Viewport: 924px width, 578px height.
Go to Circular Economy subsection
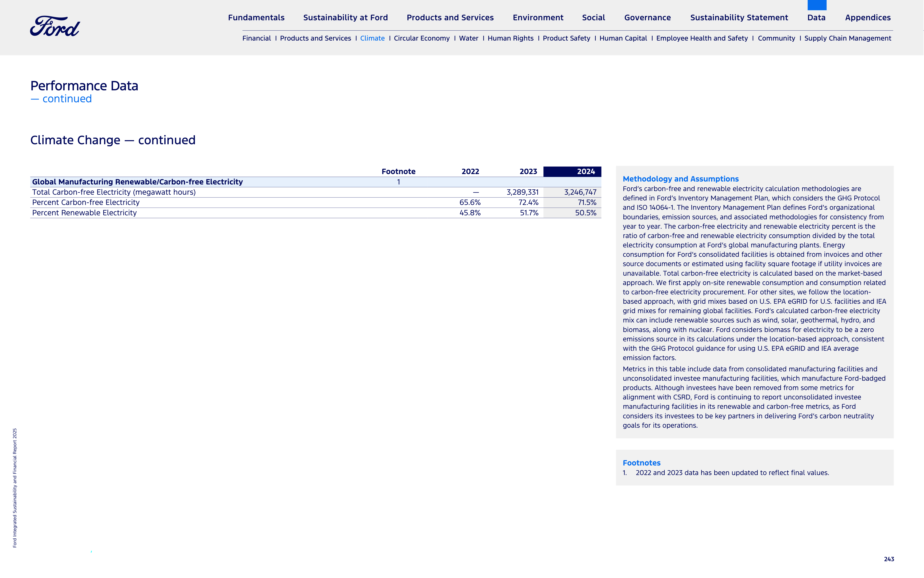(422, 38)
